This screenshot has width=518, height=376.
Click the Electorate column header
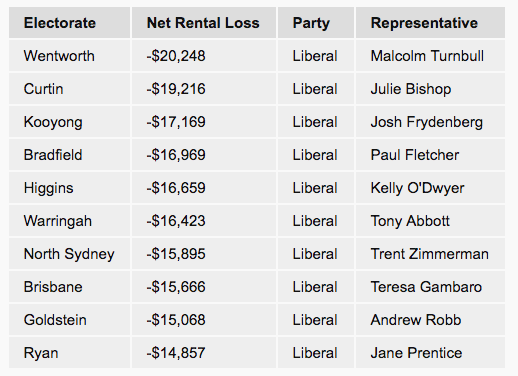(70, 23)
